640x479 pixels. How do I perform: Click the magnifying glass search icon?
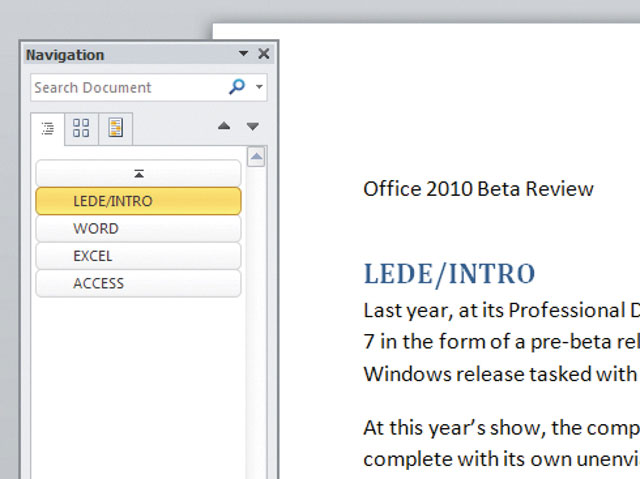pos(237,86)
